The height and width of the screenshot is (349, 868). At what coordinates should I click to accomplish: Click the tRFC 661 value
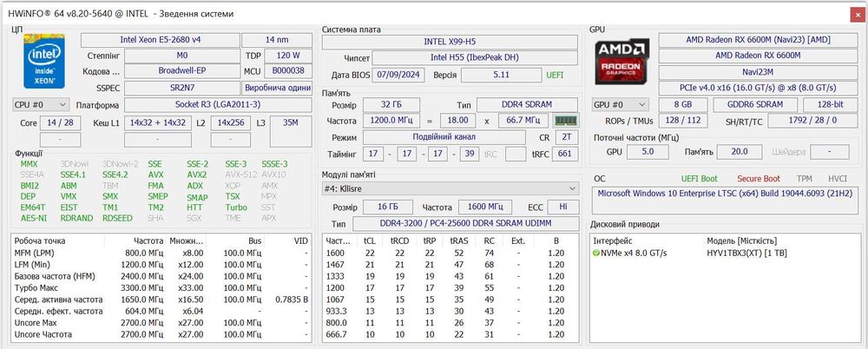point(565,154)
